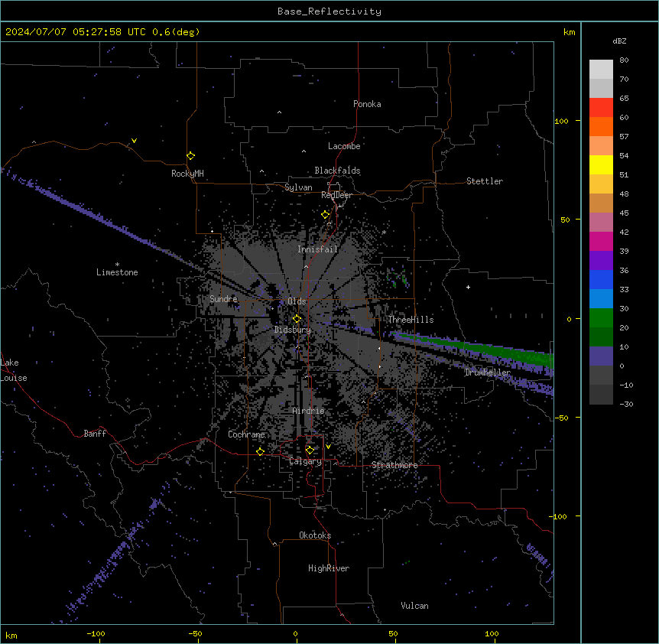Click the Limestone label
Screen dimensions: 659x644
117,272
